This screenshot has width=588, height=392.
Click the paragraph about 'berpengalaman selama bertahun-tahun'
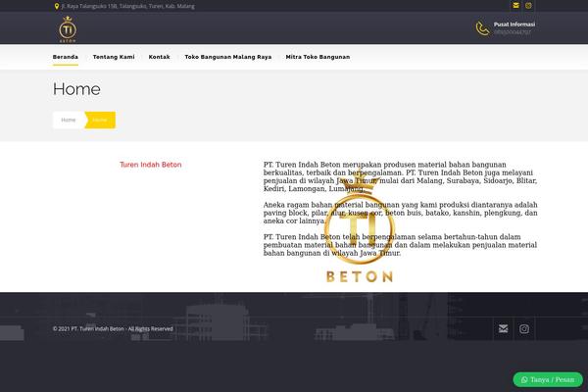click(400, 245)
